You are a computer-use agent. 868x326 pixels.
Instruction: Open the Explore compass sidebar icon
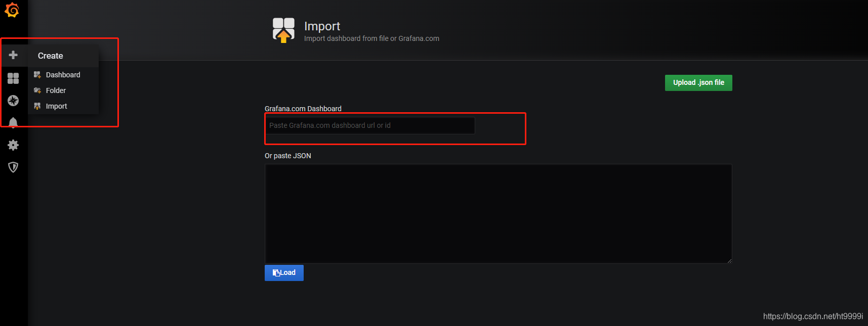tap(13, 101)
